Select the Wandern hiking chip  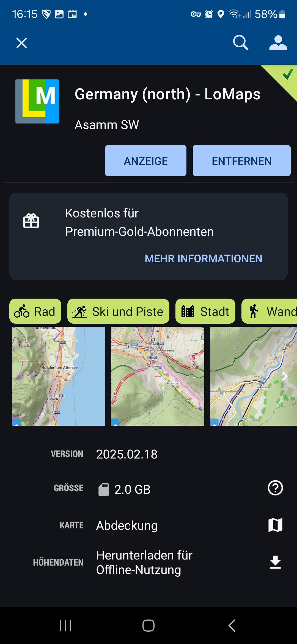pyautogui.click(x=269, y=311)
